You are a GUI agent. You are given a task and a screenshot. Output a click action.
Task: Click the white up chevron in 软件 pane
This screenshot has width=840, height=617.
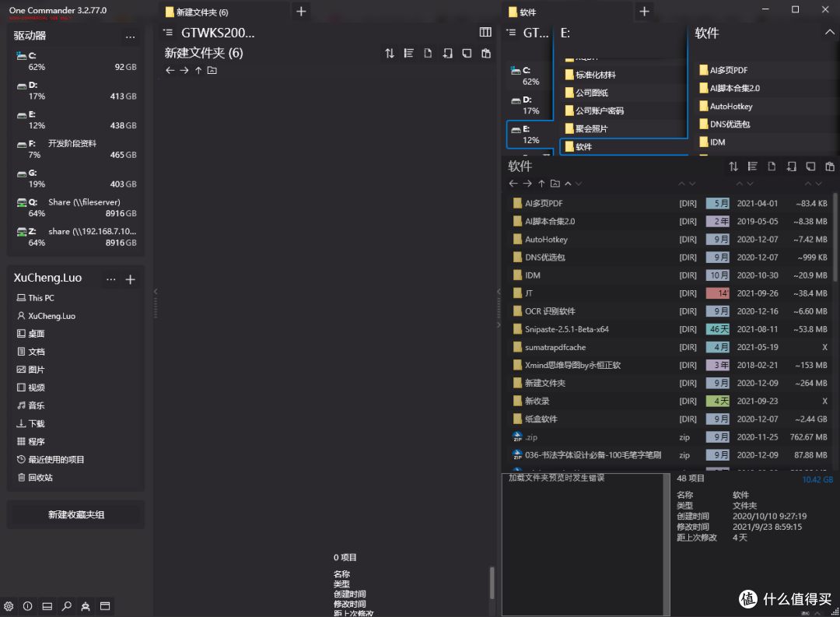[x=568, y=184]
